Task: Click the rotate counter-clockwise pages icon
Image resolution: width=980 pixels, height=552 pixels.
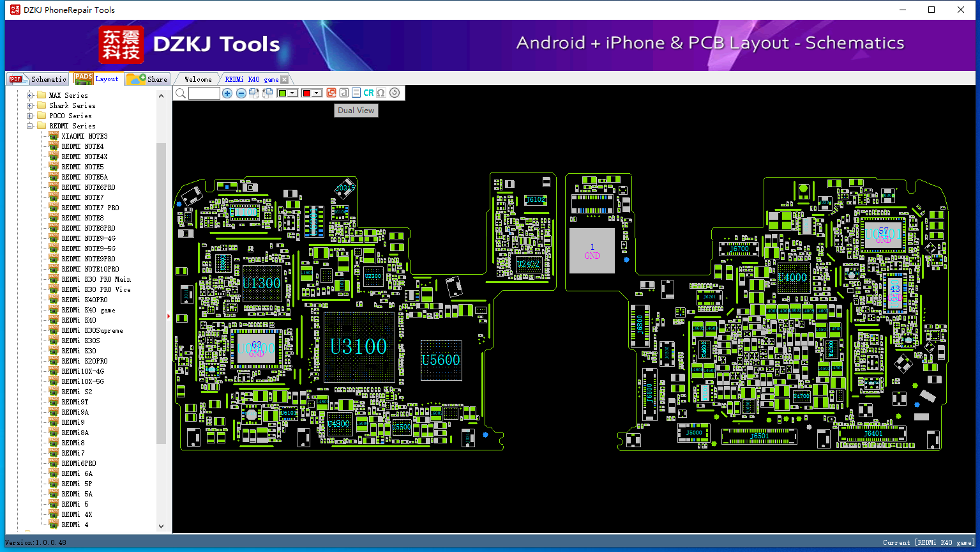Action: click(x=268, y=93)
